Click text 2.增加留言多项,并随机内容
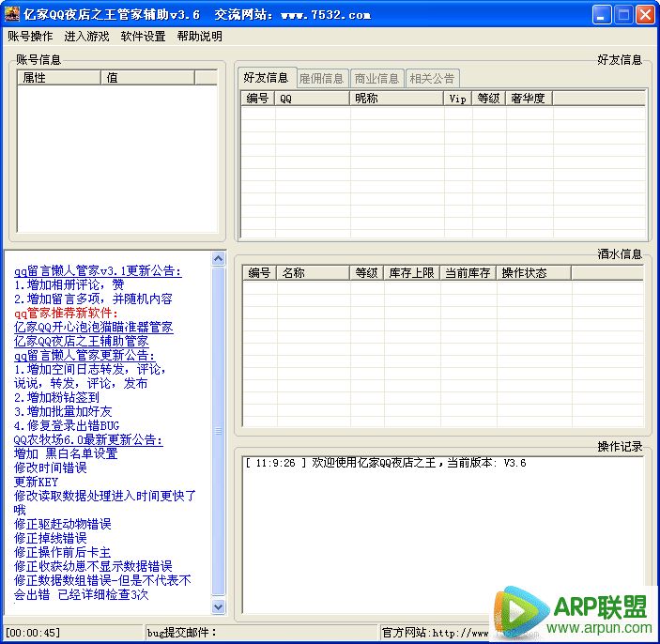 tap(93, 299)
